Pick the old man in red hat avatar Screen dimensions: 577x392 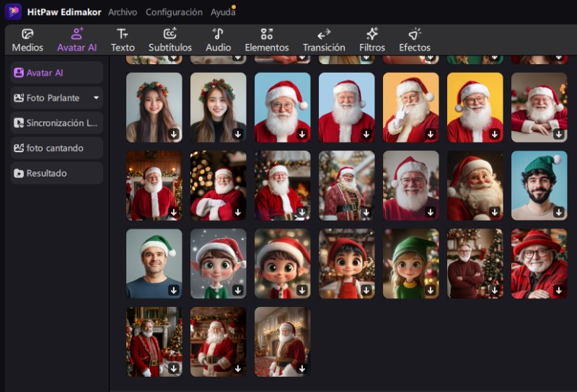[539, 264]
